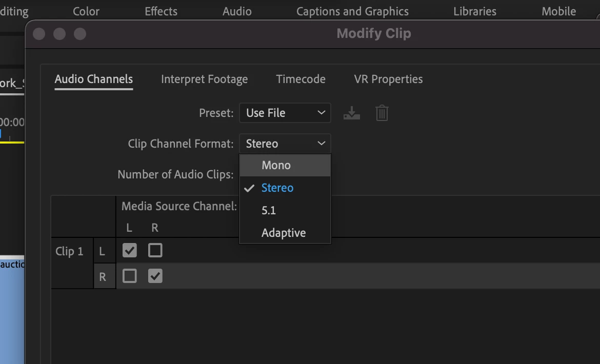Uncheck the Clip 1 L row's L source channel
This screenshot has height=364, width=600.
129,250
